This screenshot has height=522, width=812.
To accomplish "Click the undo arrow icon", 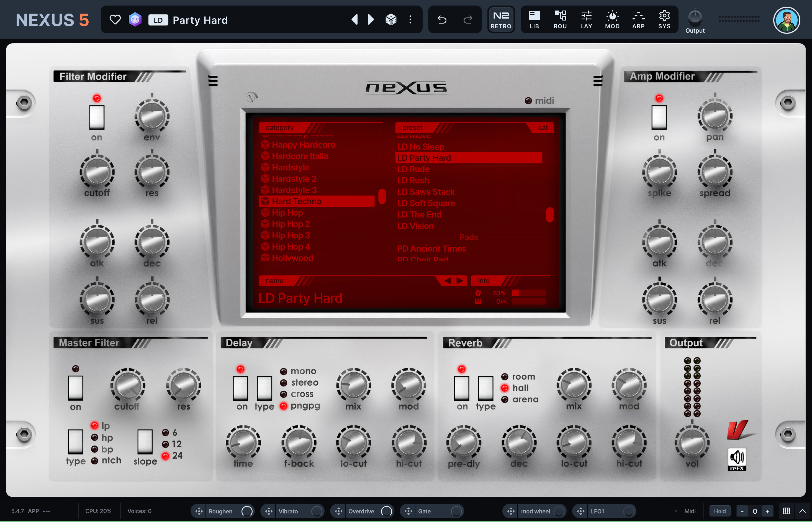I will (442, 20).
